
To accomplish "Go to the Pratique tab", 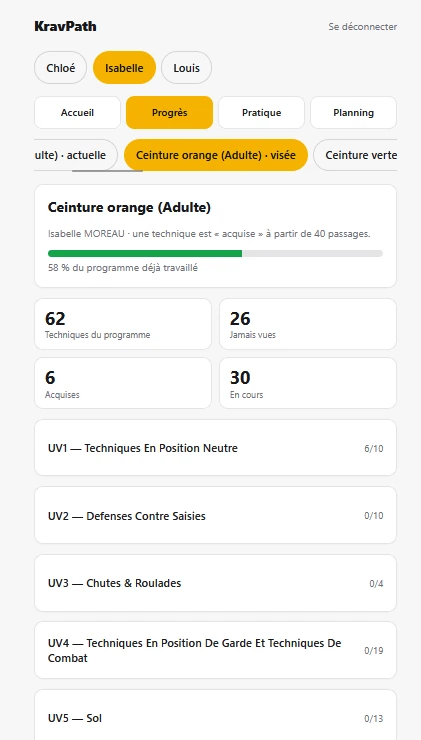I will (x=261, y=113).
